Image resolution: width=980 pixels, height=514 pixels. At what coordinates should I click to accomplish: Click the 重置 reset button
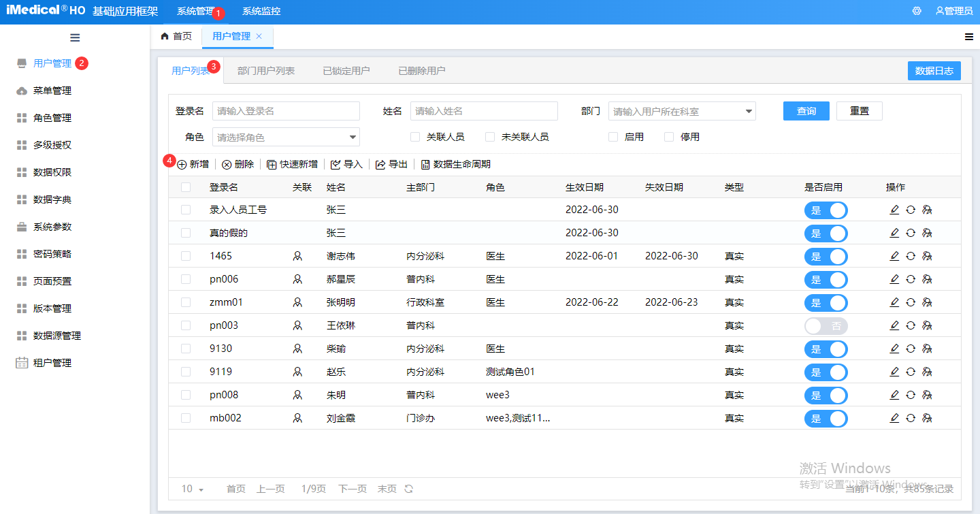tap(860, 111)
